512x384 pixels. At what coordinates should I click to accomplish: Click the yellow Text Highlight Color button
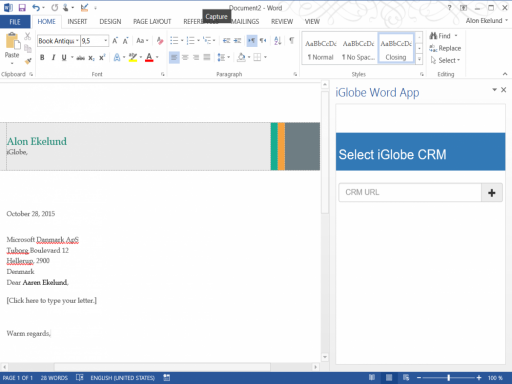pos(133,58)
